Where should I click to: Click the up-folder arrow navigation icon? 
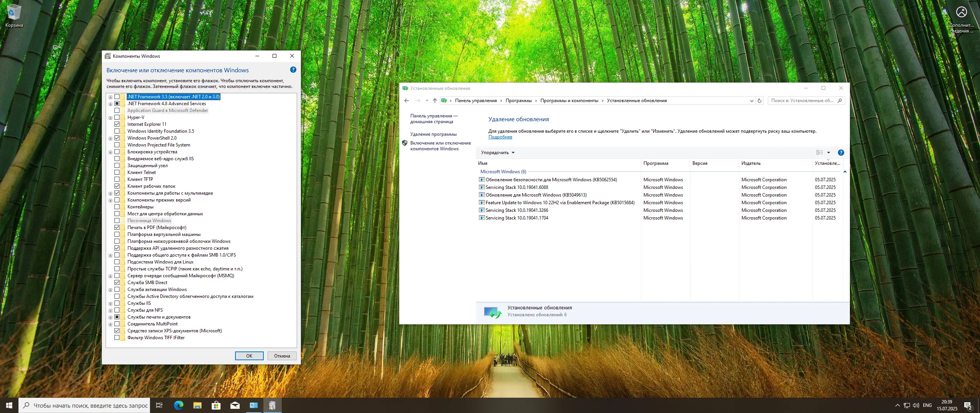(x=434, y=101)
